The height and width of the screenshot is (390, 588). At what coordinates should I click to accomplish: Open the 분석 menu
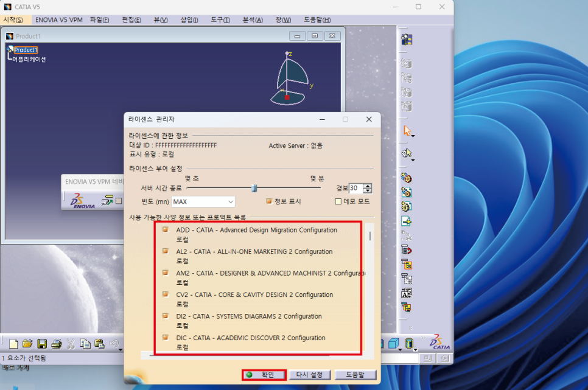[x=253, y=20]
